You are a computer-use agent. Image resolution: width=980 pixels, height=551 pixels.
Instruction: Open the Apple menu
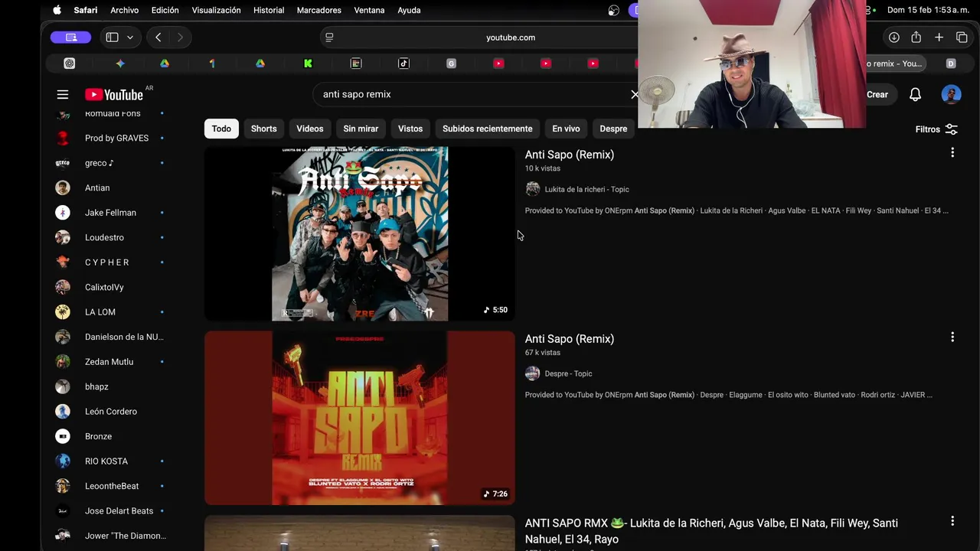click(x=57, y=10)
